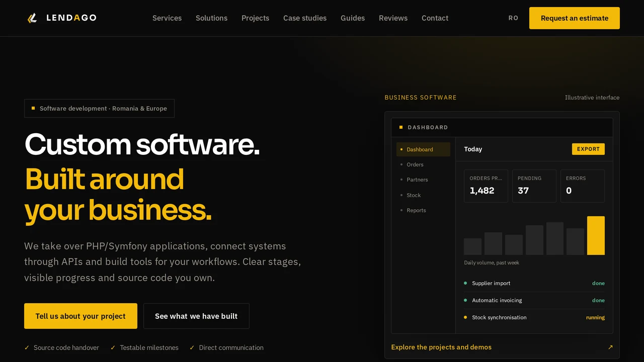Click the Orders processed 1,482 card
This screenshot has height=362, width=644.
(486, 186)
